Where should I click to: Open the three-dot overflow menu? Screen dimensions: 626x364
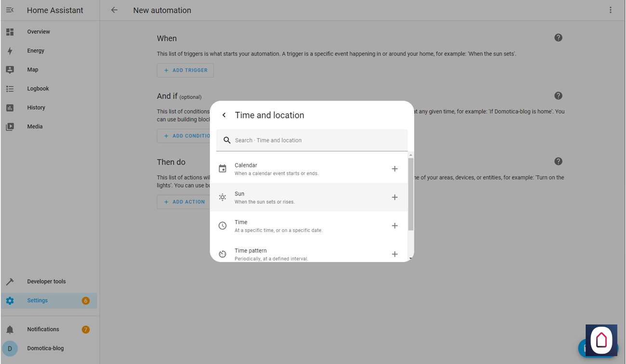(610, 10)
